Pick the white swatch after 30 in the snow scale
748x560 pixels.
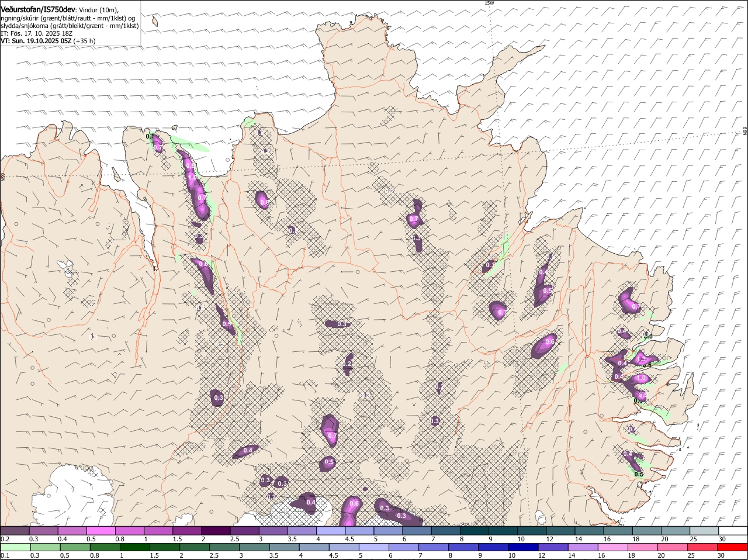coord(733,531)
